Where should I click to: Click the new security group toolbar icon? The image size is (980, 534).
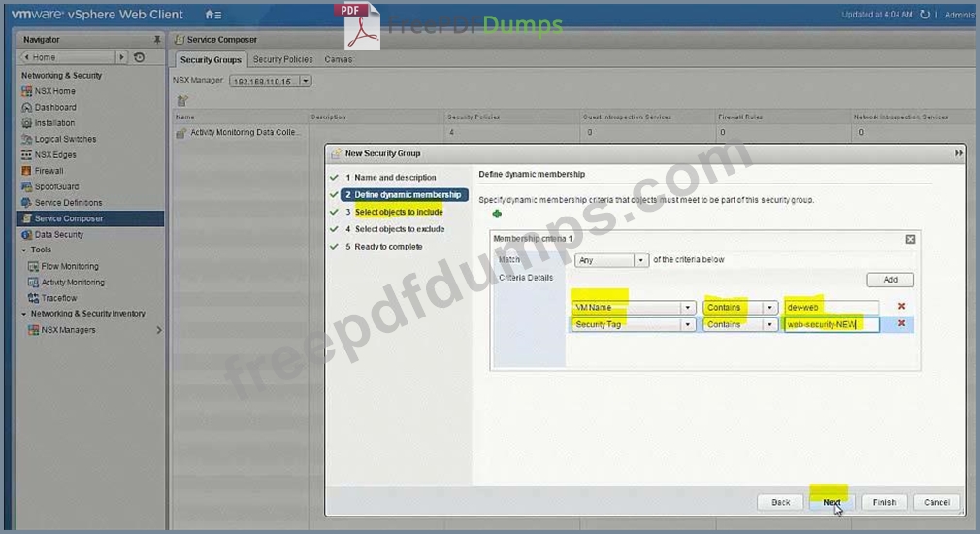tap(182, 100)
